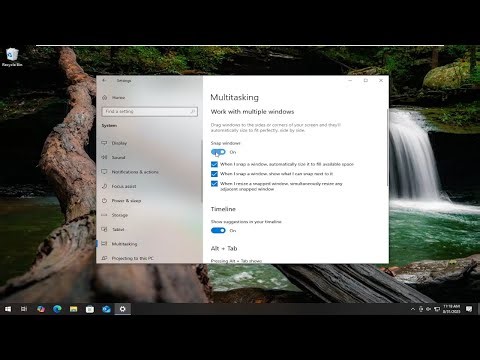Click the Alt + Tab section heading
The image size is (480, 360).
[224, 248]
